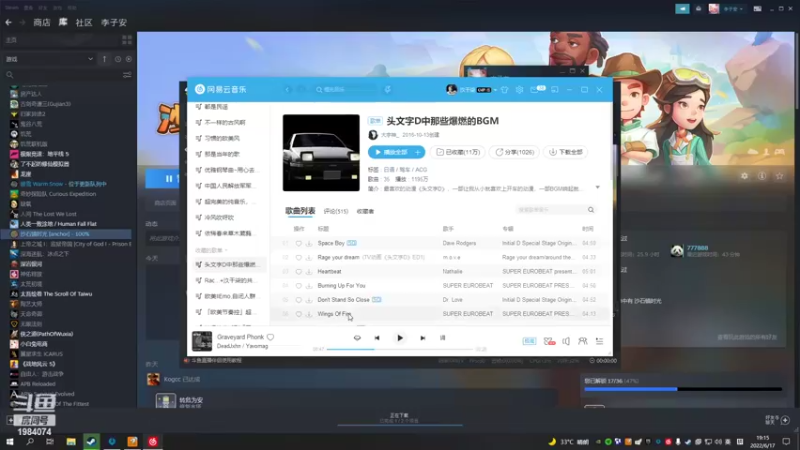The image size is (800, 450).
Task: Switch to the collectors tab
Action: 365,211
